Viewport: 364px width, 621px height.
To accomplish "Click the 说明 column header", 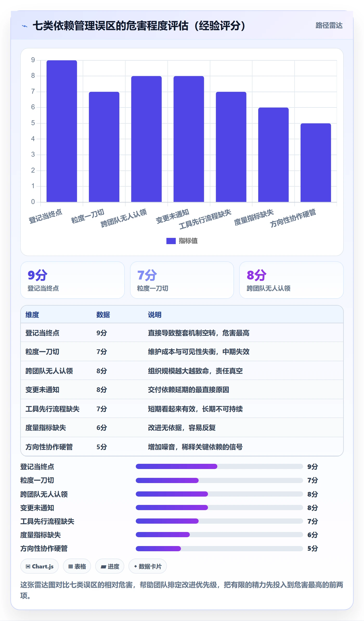I will click(x=155, y=315).
